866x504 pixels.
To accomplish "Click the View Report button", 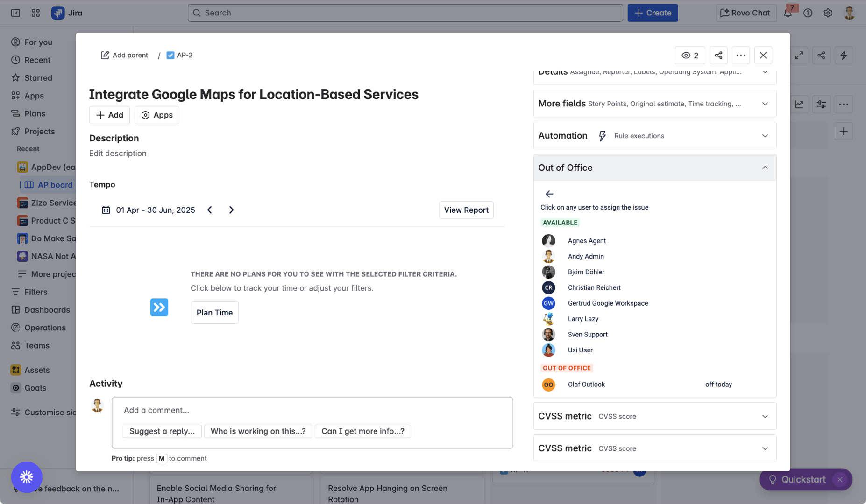I will coord(466,210).
